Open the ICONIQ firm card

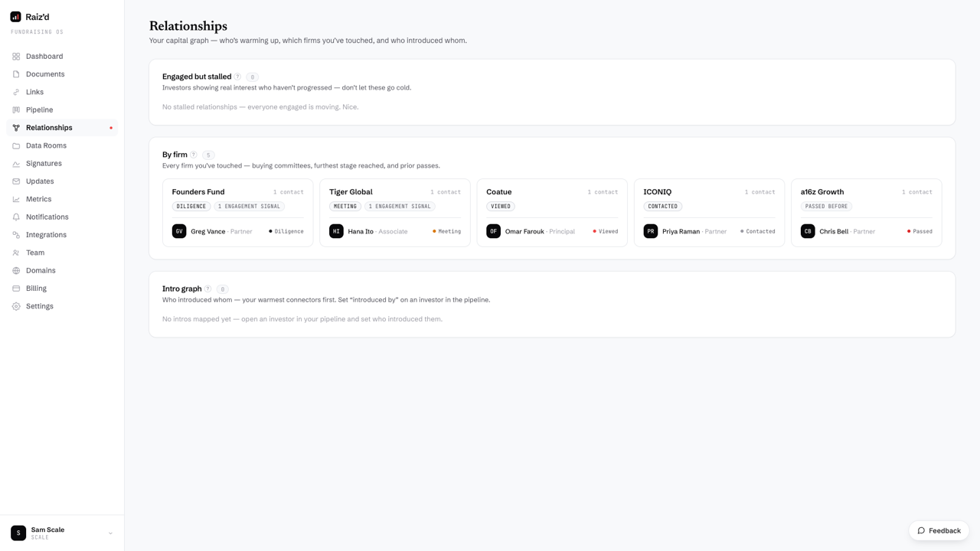click(709, 213)
